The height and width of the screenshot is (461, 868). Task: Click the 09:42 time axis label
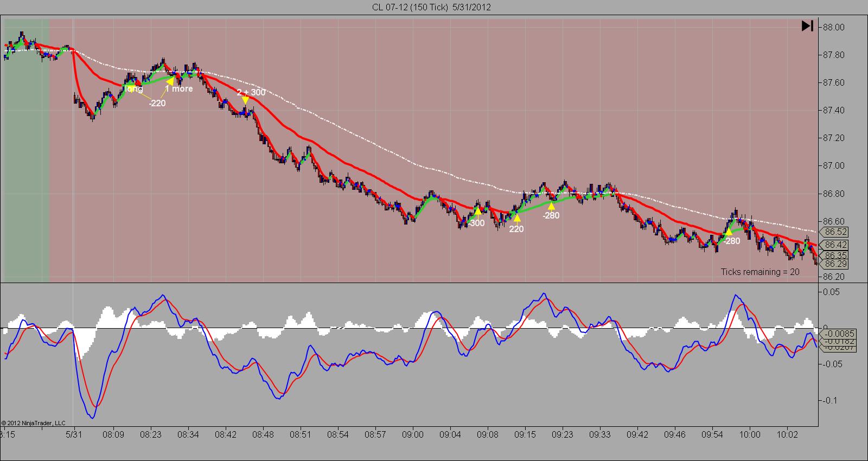click(x=637, y=434)
